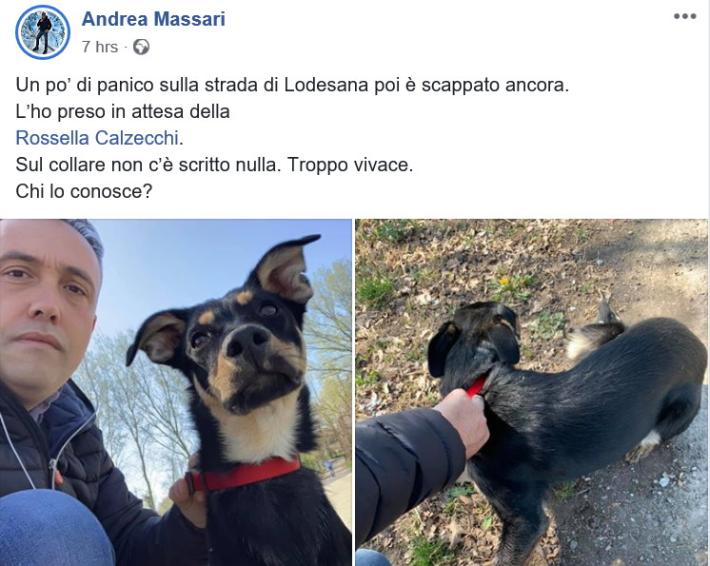Open the selfie photo with the dog
710x566 pixels.
[x=176, y=393]
